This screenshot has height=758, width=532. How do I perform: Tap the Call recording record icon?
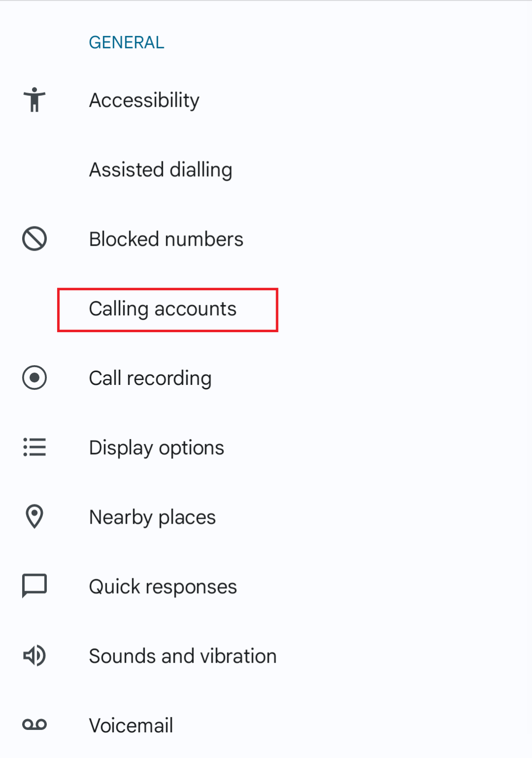[34, 378]
